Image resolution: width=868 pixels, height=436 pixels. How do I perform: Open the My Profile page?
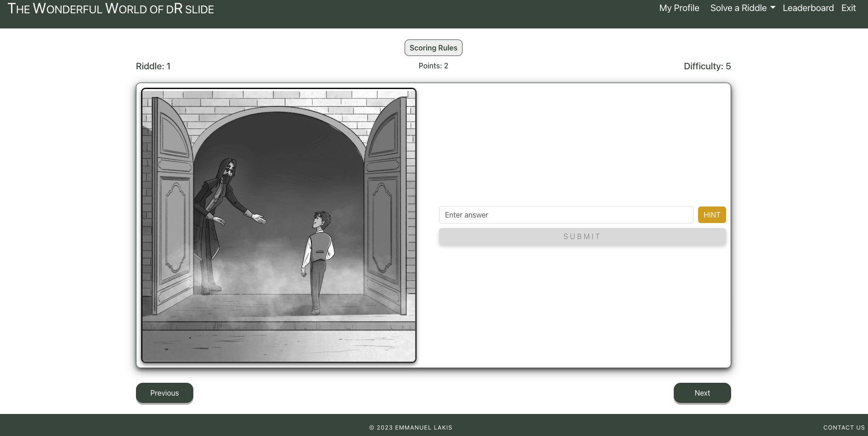coord(679,8)
